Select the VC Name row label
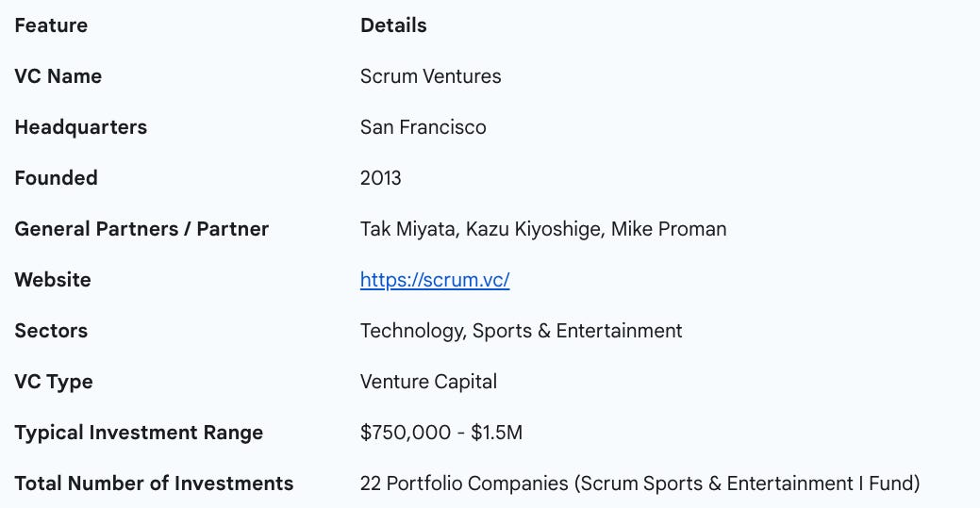This screenshot has height=508, width=980. pos(58,76)
